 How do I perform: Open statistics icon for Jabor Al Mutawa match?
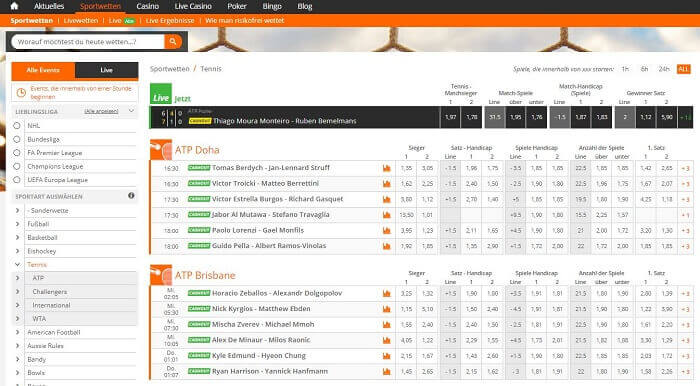click(387, 215)
